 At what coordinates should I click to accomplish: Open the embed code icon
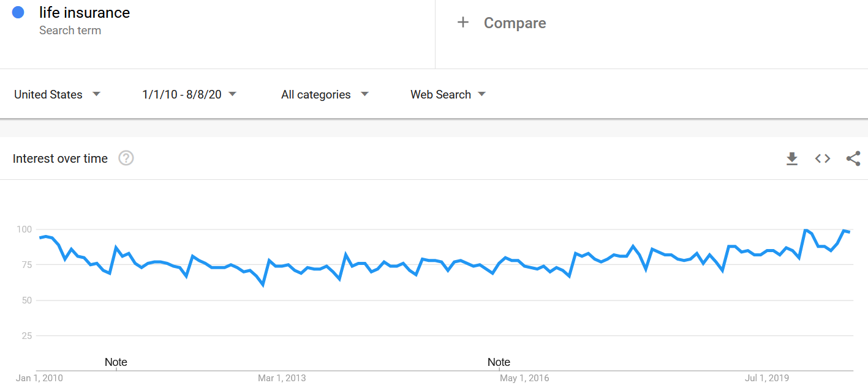click(x=823, y=158)
